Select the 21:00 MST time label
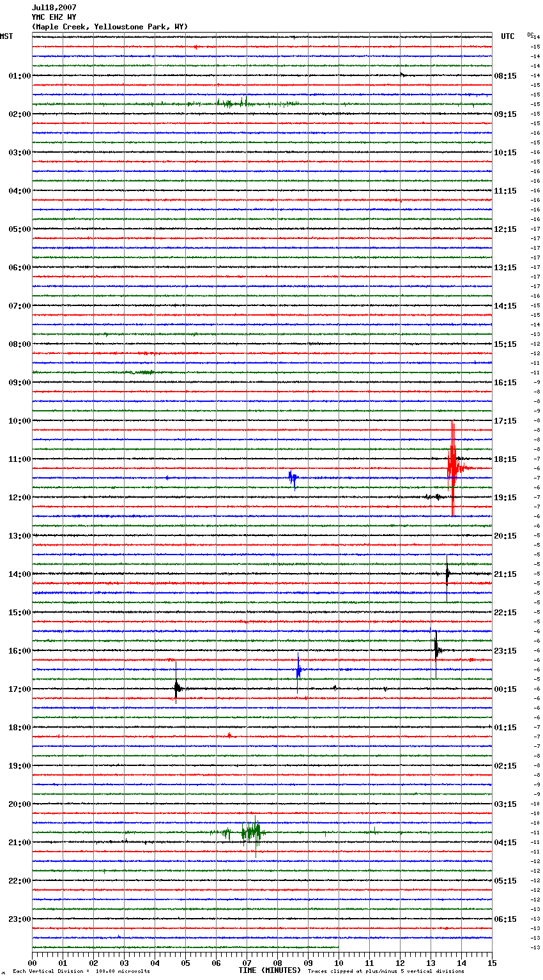 click(x=19, y=843)
